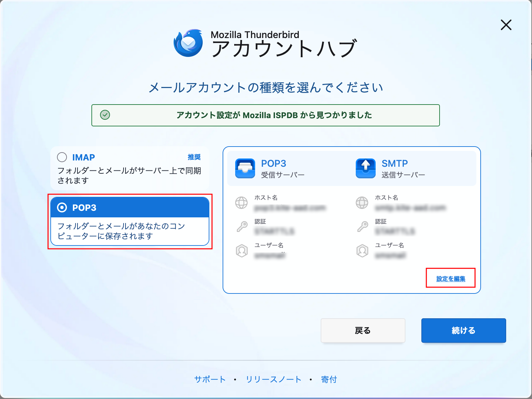Click the 戻る button
Screen dimensions: 532x399
coord(363,331)
